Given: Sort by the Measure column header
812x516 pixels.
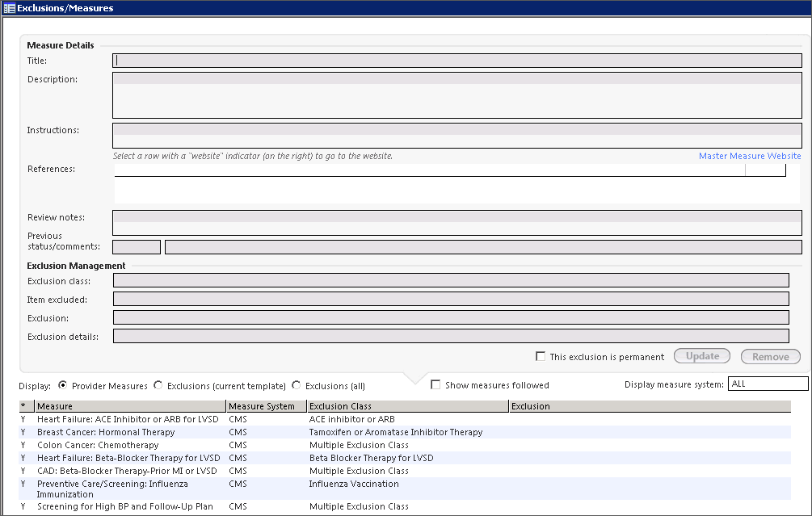Looking at the screenshot, I should (x=129, y=406).
